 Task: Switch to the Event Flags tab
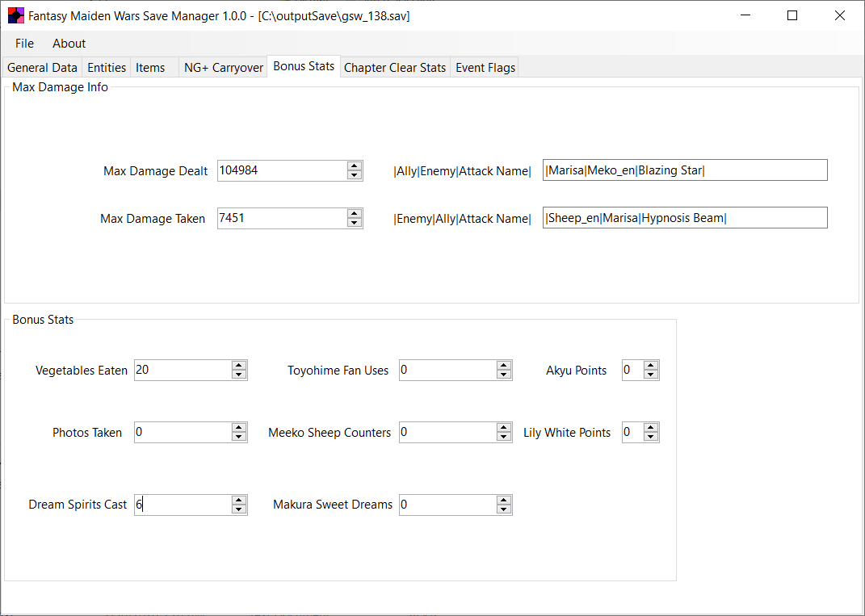click(485, 67)
